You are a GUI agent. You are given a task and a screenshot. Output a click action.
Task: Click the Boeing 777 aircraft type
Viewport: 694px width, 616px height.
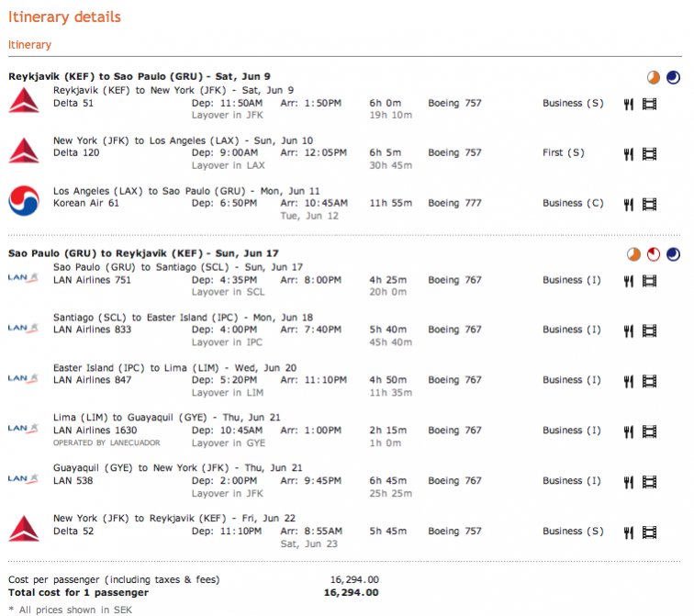tap(454, 203)
